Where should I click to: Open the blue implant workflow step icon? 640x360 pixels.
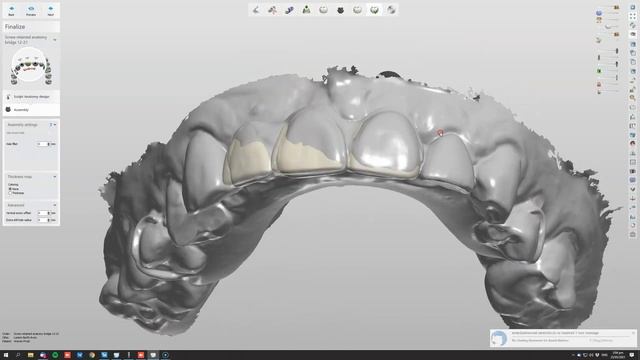click(289, 10)
